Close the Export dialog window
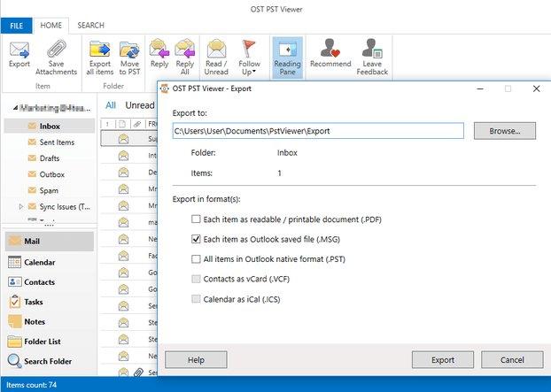This screenshot has width=551, height=392. click(x=536, y=88)
